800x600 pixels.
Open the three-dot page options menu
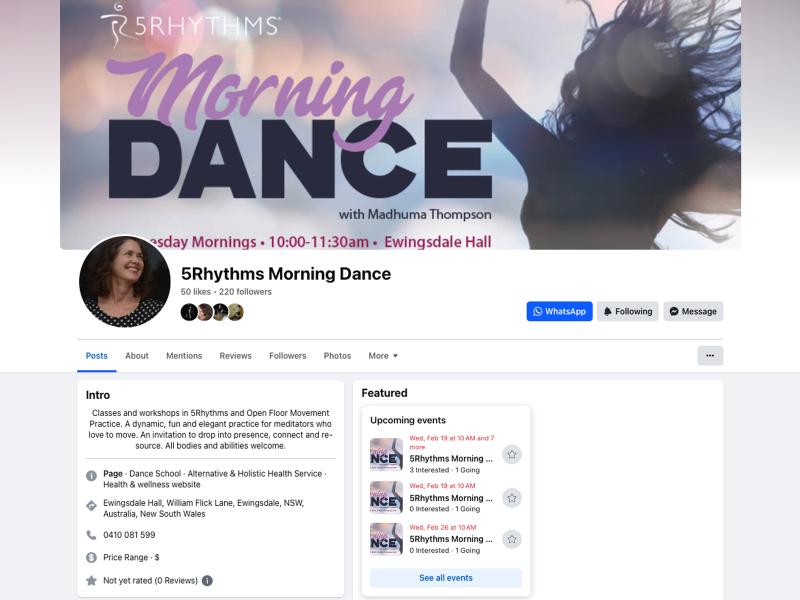[x=710, y=356]
